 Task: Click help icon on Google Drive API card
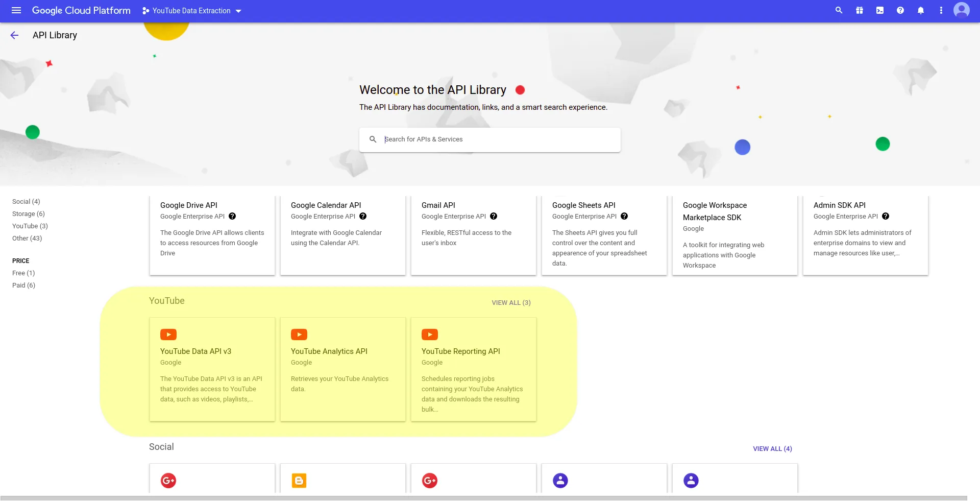[x=232, y=216]
